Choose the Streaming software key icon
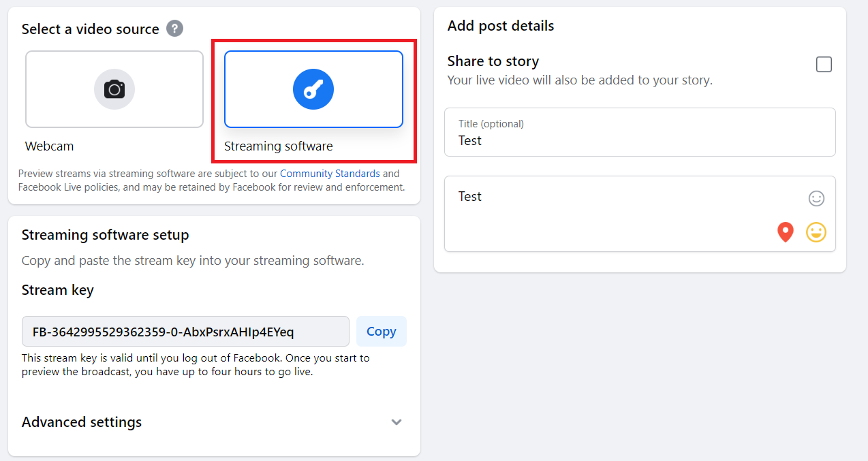This screenshot has width=868, height=461. [x=313, y=89]
